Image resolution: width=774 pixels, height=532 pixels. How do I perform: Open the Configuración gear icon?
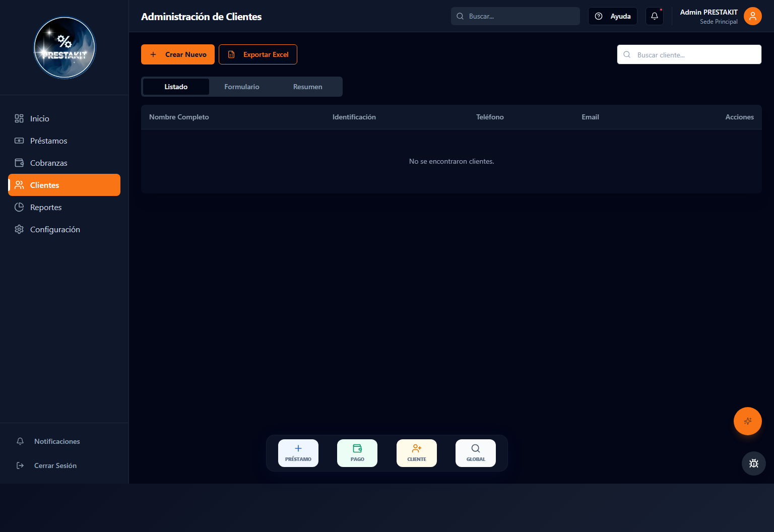[19, 229]
